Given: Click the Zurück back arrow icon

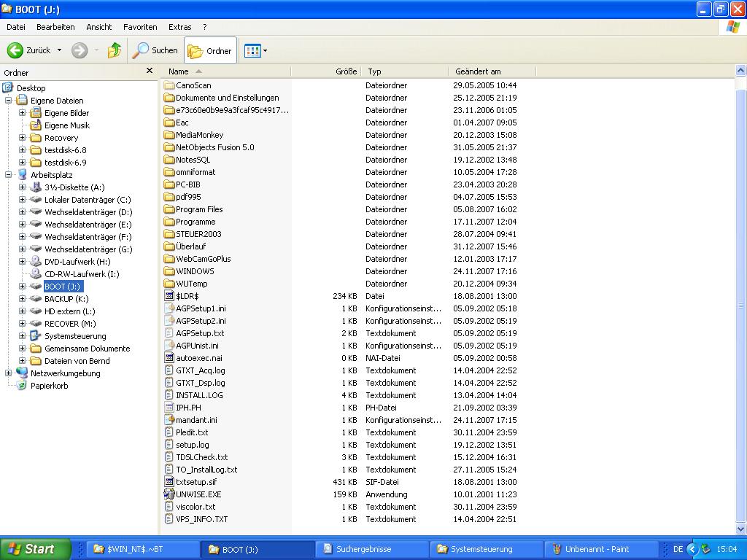Looking at the screenshot, I should pos(15,50).
